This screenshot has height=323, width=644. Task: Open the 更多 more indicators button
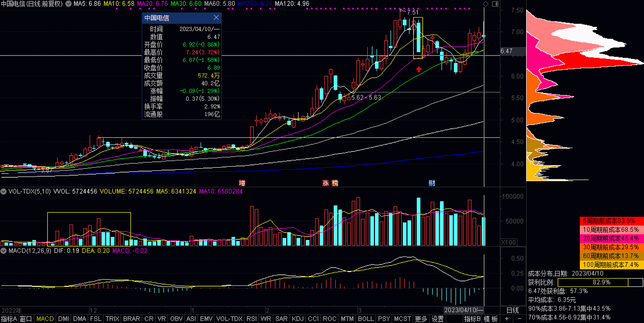tap(421, 319)
